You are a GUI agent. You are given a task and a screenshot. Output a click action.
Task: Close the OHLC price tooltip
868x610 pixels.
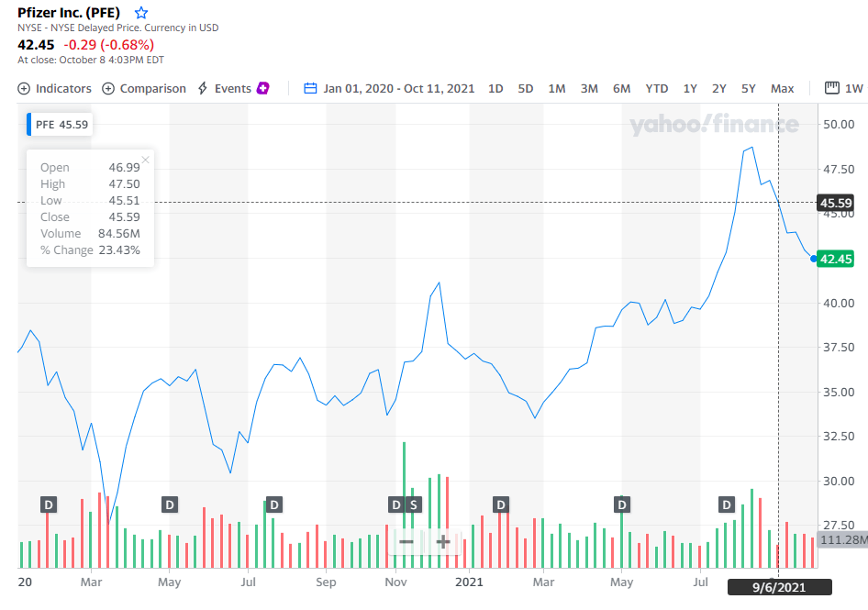[x=145, y=160]
